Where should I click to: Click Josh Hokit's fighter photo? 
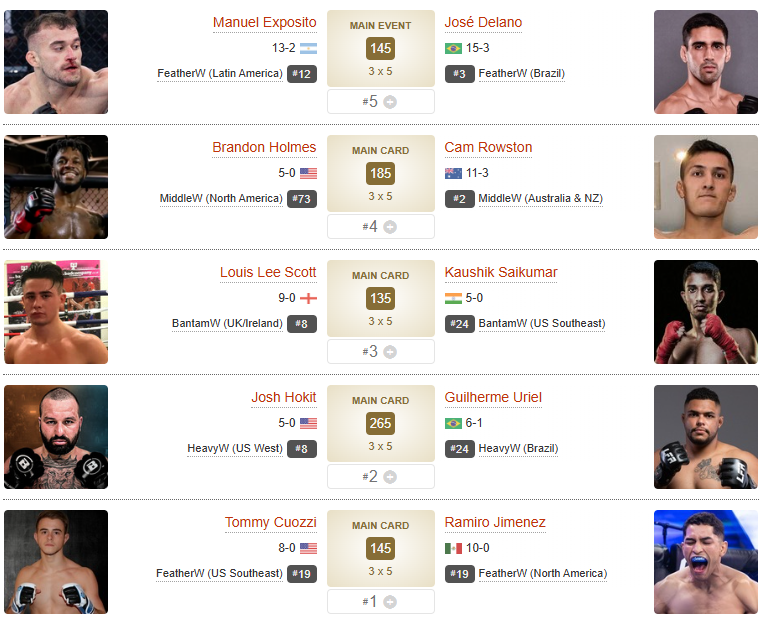coord(56,437)
